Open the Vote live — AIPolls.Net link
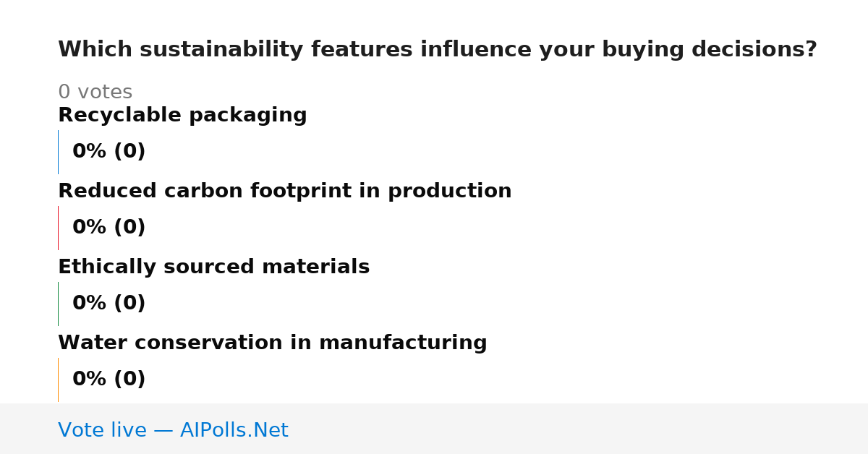 point(173,431)
